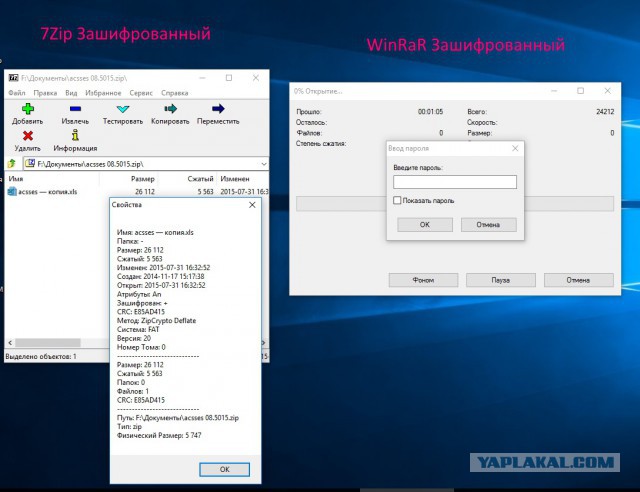Click OK in the Свойства dialog
The image size is (640, 492).
tap(224, 470)
